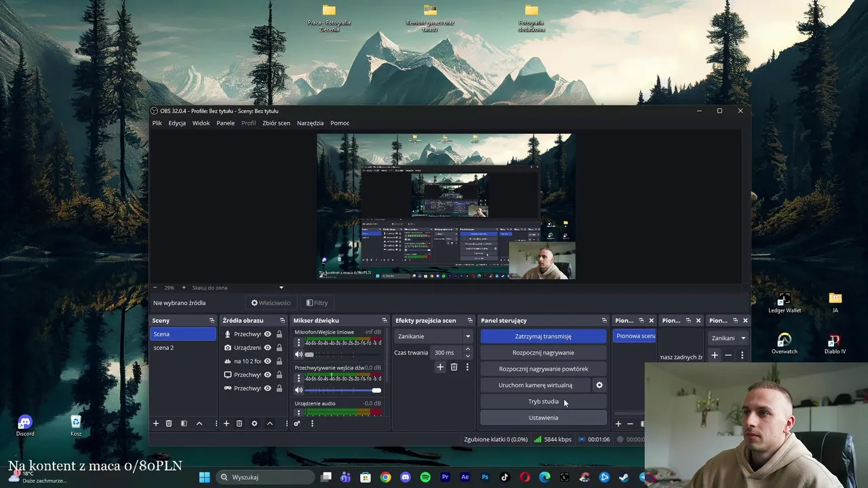Add a new scene in the Sceny dock

coord(156,424)
